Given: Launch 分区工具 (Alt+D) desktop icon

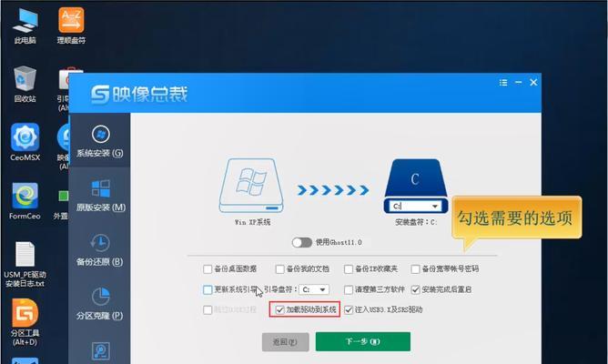Looking at the screenshot, I should point(25,323).
